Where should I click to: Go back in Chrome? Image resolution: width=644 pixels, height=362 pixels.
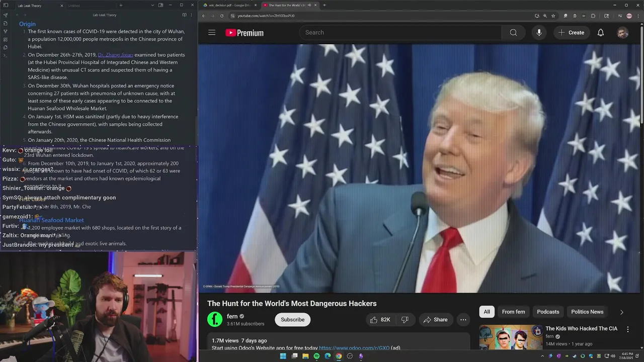pyautogui.click(x=204, y=16)
